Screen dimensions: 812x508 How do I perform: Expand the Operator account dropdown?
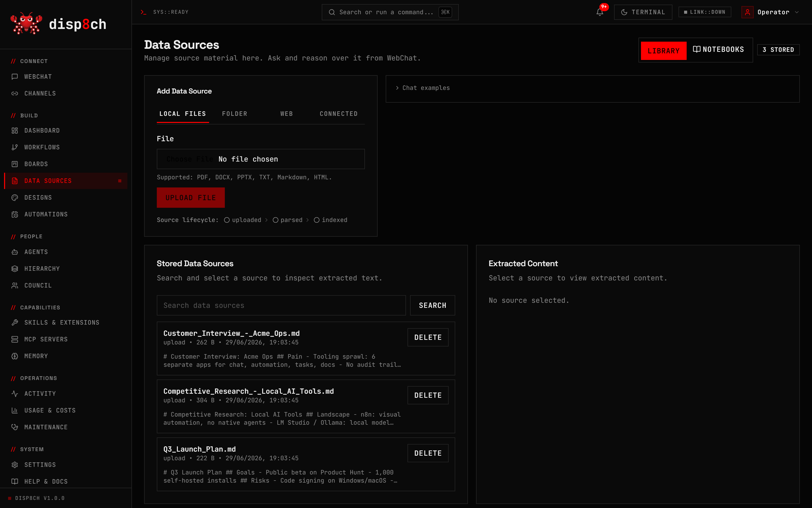click(771, 12)
